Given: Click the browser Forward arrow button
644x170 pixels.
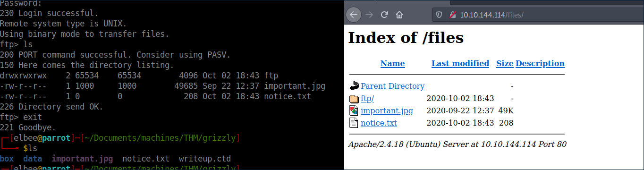Looking at the screenshot, I should (x=369, y=15).
